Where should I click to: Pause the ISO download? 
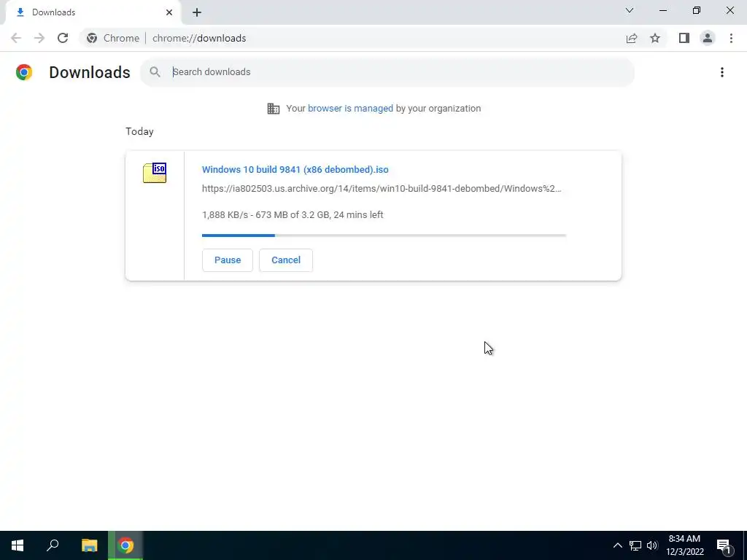228,260
